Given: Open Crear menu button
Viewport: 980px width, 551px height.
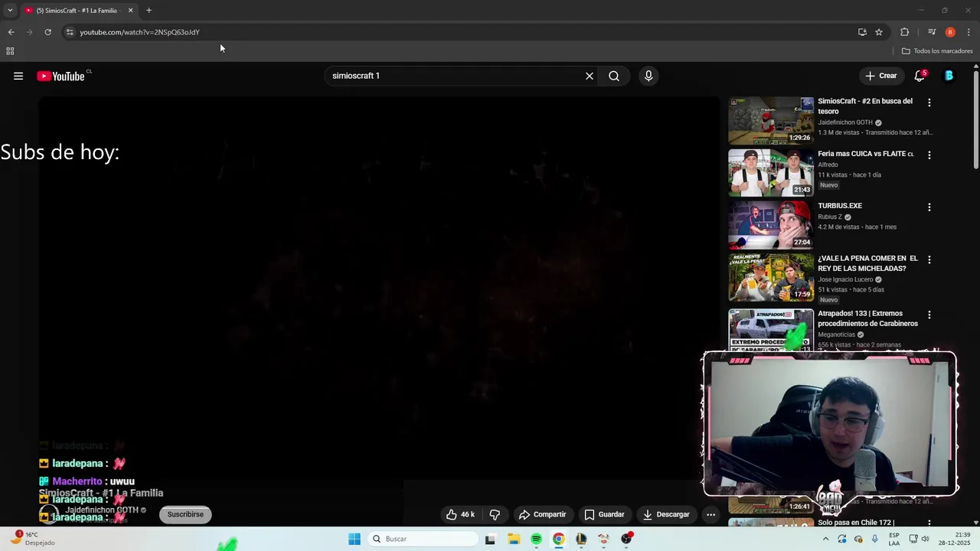Looking at the screenshot, I should (x=880, y=76).
